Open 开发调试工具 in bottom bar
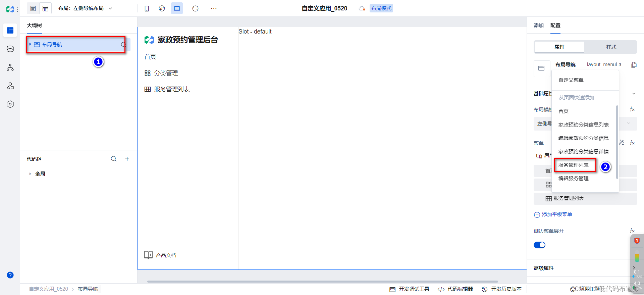 click(x=410, y=289)
